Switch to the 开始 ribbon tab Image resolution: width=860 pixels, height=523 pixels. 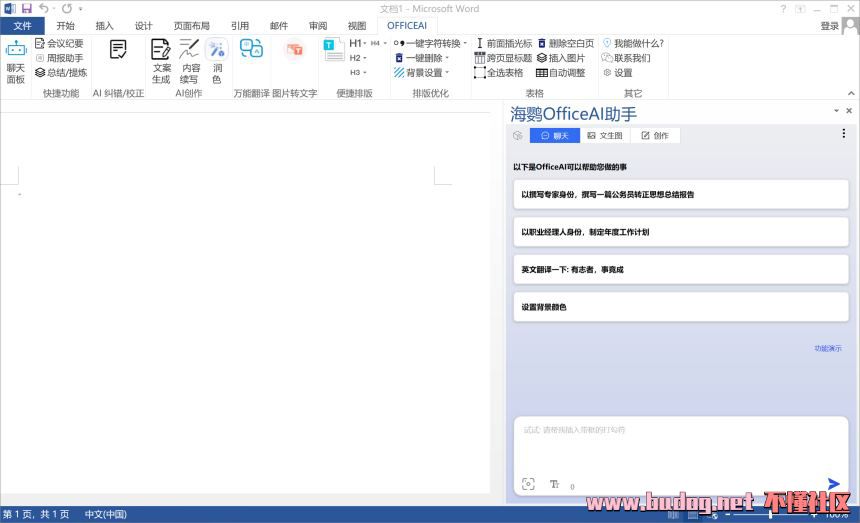65,26
